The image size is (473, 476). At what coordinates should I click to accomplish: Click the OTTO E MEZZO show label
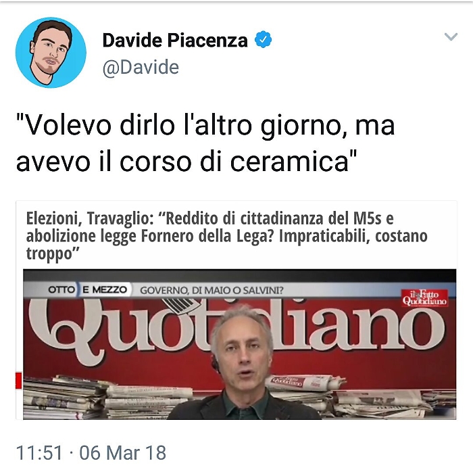pyautogui.click(x=87, y=289)
